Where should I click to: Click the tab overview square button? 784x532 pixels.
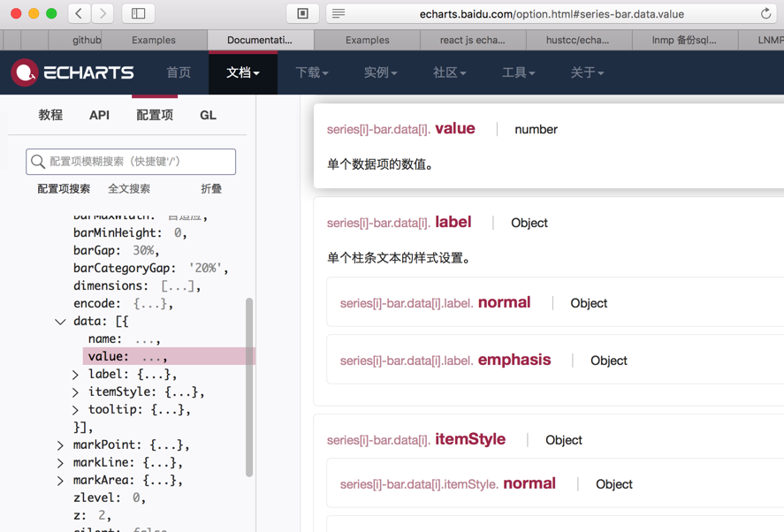(302, 13)
